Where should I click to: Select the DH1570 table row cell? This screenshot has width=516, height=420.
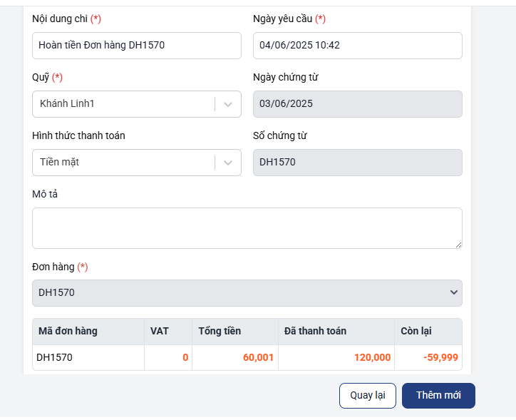coord(88,357)
